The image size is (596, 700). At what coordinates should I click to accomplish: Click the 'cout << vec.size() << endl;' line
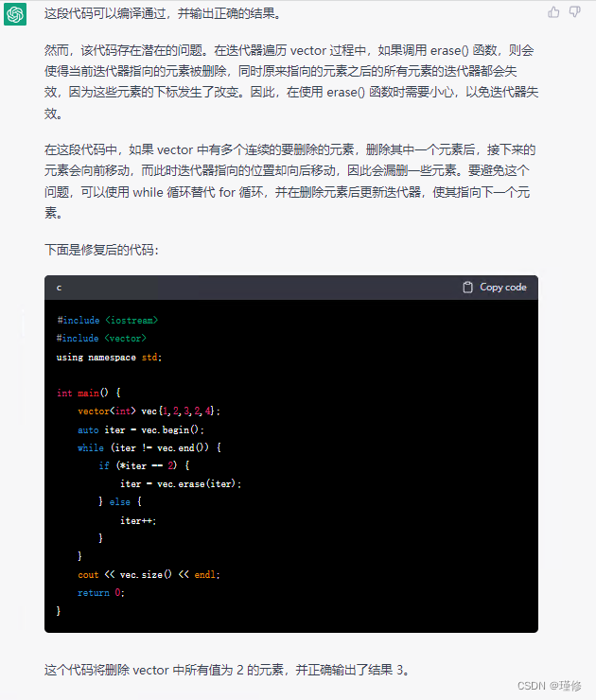[149, 574]
